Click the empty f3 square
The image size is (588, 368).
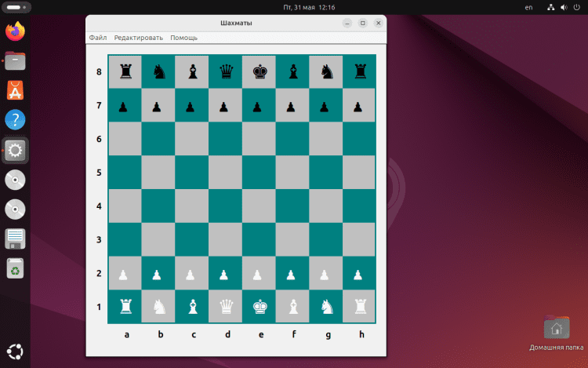pos(292,239)
